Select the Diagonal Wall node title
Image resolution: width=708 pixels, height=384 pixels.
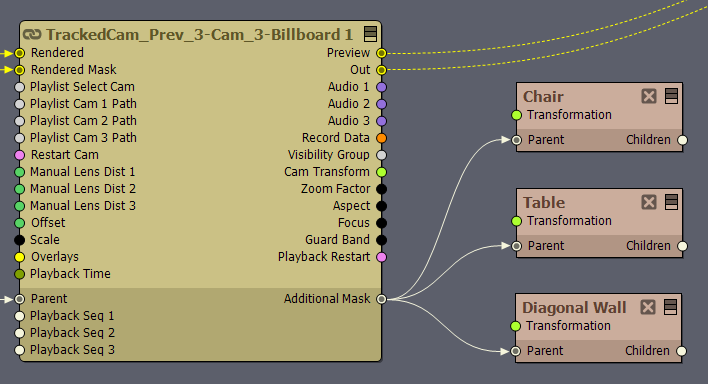(574, 308)
